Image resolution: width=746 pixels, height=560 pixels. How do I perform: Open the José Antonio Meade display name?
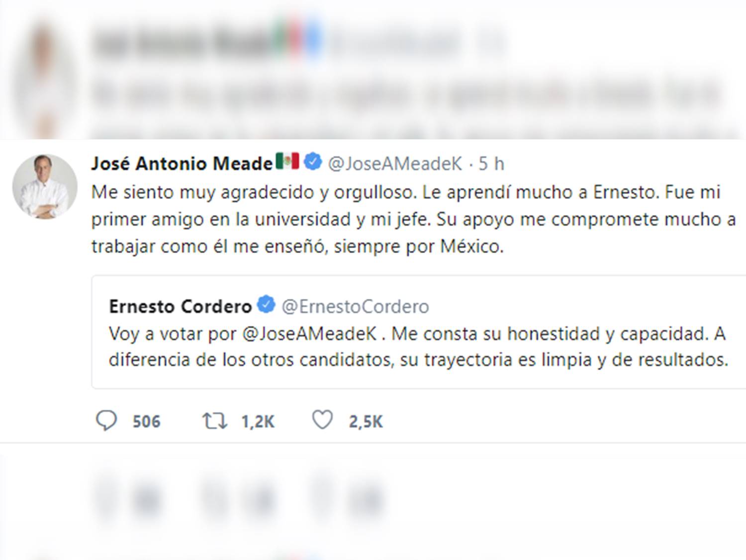[182, 163]
